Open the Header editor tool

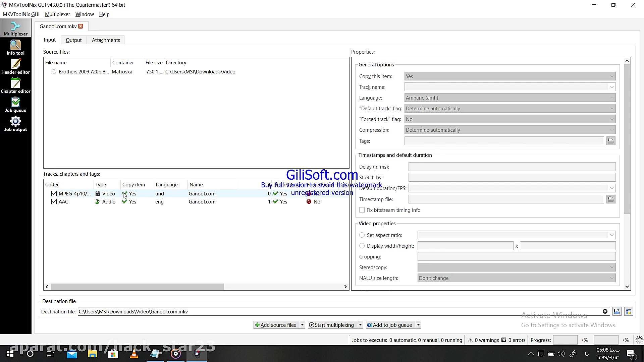tap(15, 66)
